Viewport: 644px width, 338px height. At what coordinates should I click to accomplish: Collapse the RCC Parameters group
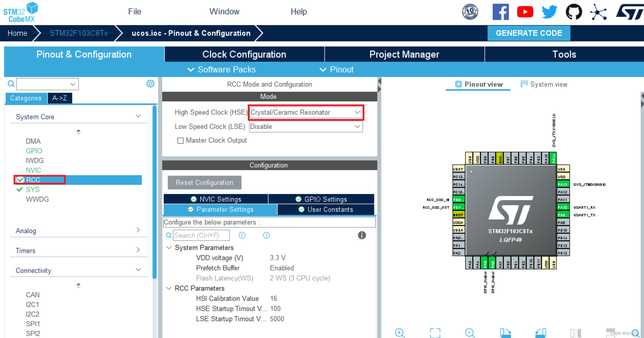pyautogui.click(x=169, y=288)
